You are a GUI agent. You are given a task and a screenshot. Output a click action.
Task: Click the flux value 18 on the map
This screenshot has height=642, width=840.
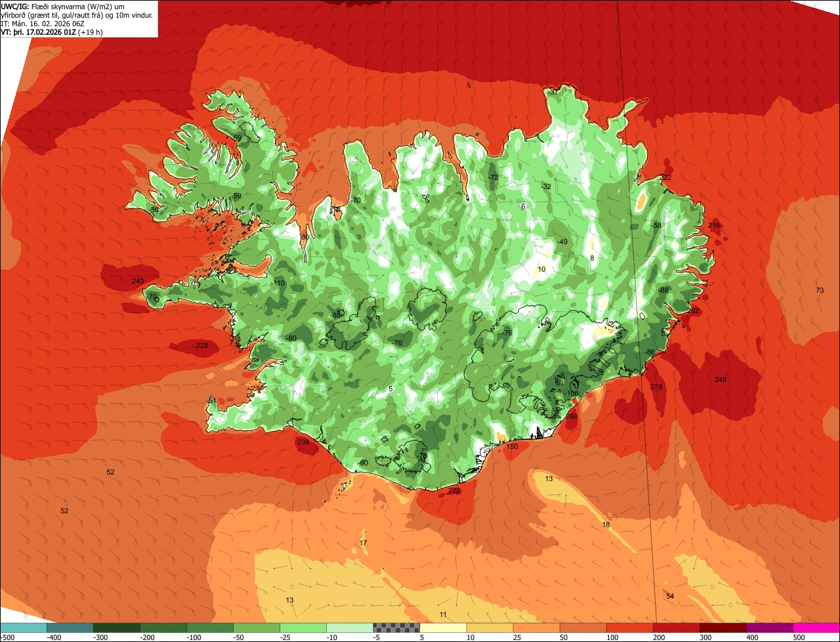point(606,524)
